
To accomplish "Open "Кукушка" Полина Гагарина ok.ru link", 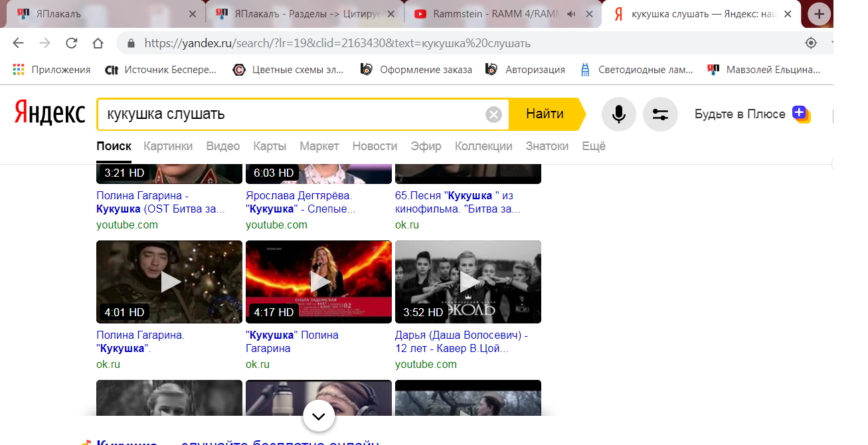I will click(292, 342).
